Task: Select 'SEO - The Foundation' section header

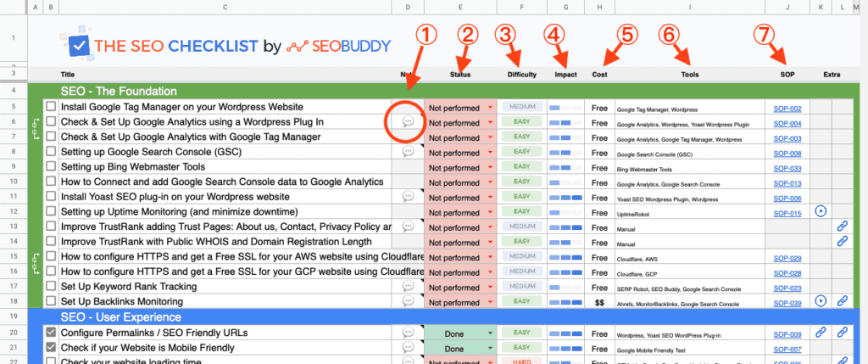Action: coord(119,92)
